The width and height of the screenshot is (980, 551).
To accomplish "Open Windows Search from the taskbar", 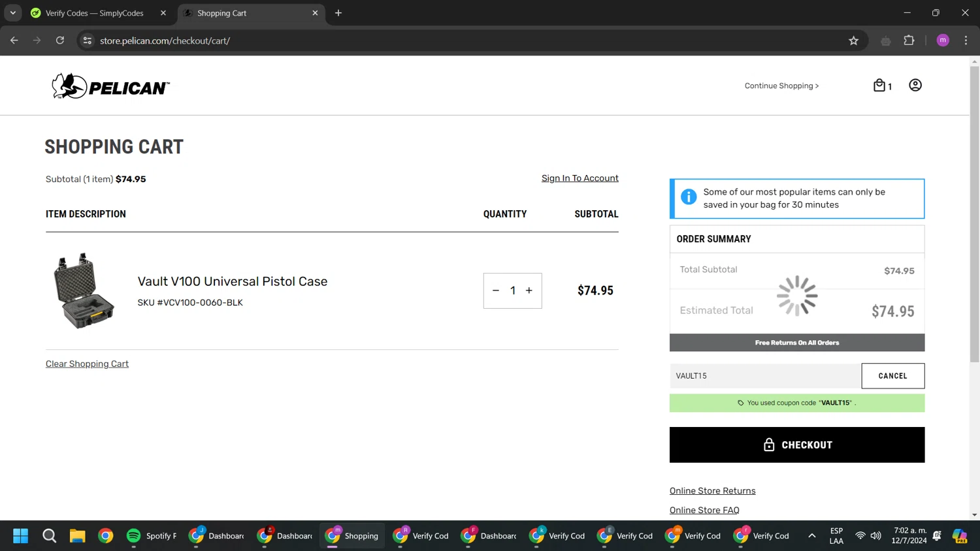I will pos(49,536).
